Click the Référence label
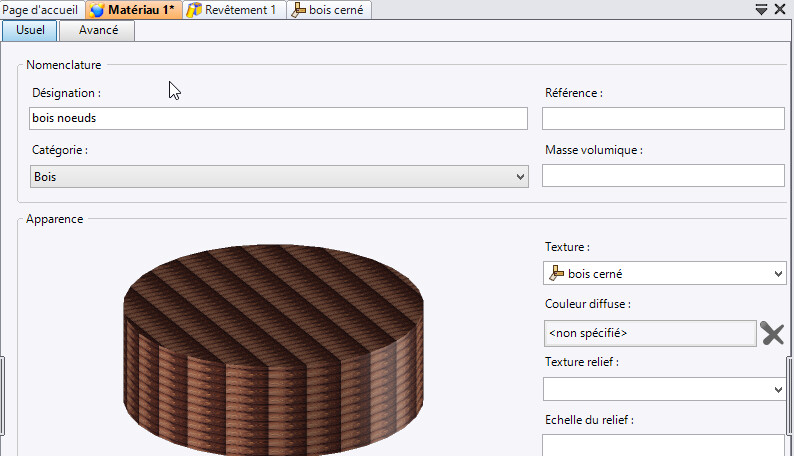This screenshot has width=794, height=456. (574, 93)
